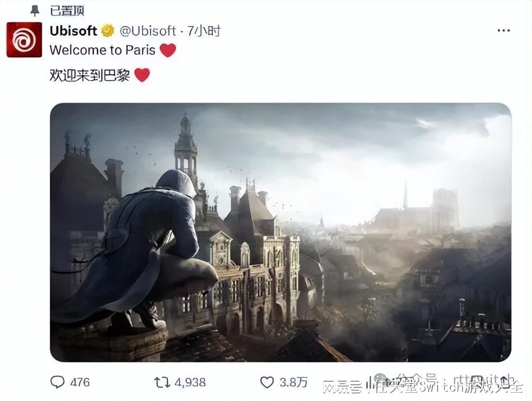
Task: Open the Assassin's Creed Paris image
Action: (x=281, y=232)
